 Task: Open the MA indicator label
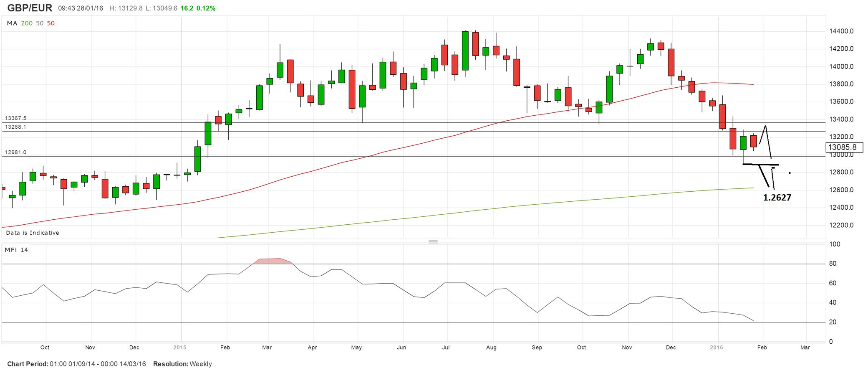tap(12, 23)
